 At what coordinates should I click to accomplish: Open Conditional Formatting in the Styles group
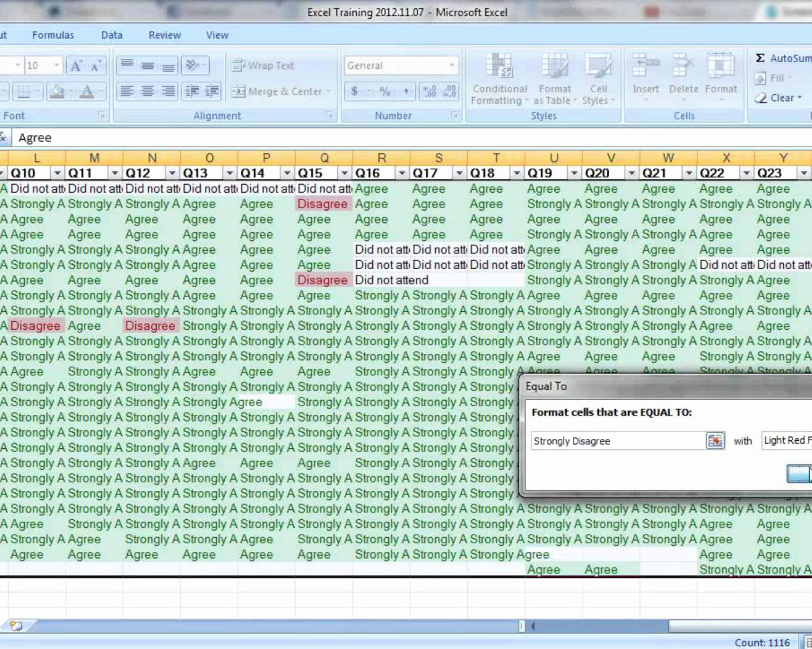tap(499, 76)
